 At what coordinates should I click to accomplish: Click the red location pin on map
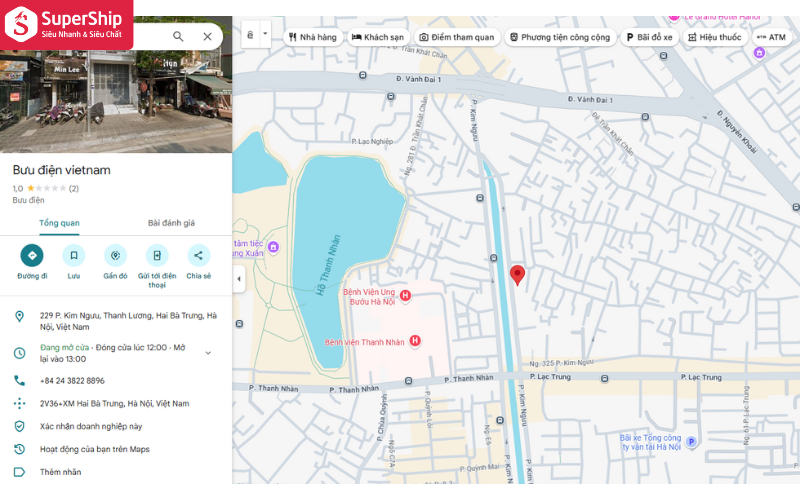[517, 274]
